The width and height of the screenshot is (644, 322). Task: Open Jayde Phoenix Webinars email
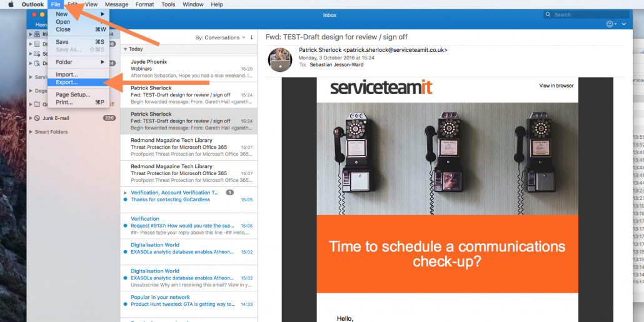(x=189, y=69)
